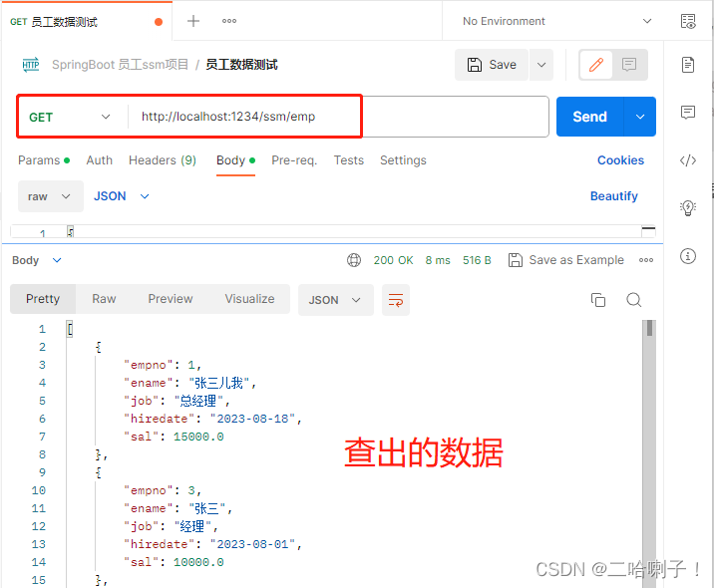Open the lightbulb related requests icon
Screen dimensions: 714x588
pyautogui.click(x=688, y=208)
